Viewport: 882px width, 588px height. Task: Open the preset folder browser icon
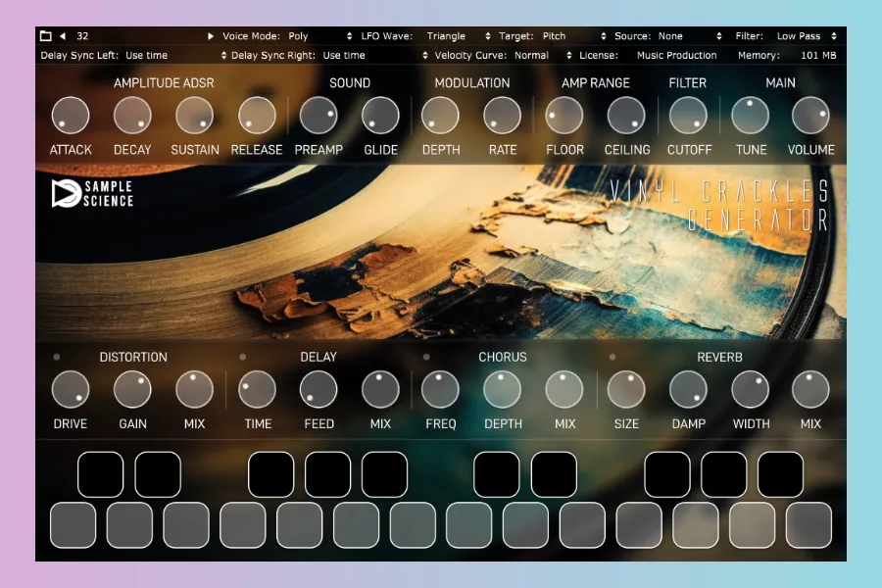pyautogui.click(x=46, y=36)
